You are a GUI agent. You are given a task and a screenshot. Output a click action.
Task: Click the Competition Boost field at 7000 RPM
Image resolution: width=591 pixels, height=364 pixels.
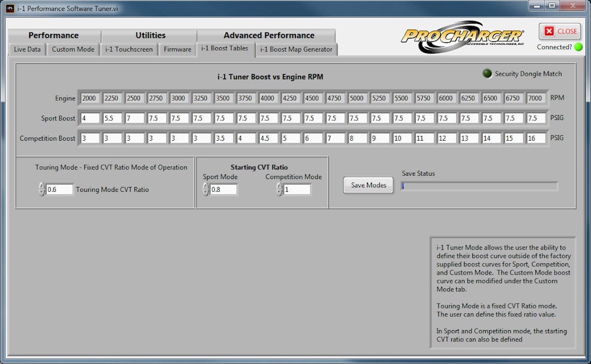point(536,139)
